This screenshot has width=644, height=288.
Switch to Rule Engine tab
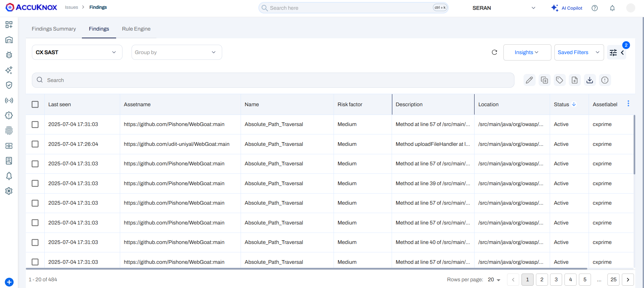coord(136,29)
